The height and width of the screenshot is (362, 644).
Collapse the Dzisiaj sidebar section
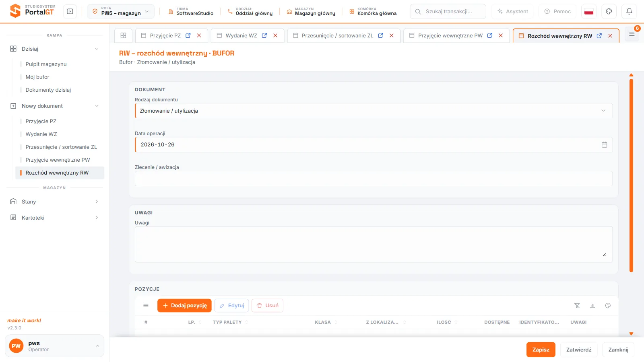tap(54, 49)
